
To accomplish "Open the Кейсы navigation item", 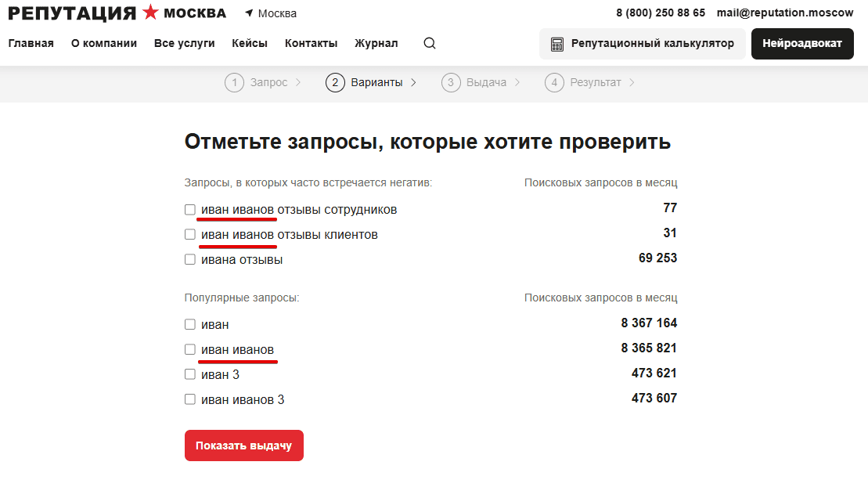I will 250,43.
